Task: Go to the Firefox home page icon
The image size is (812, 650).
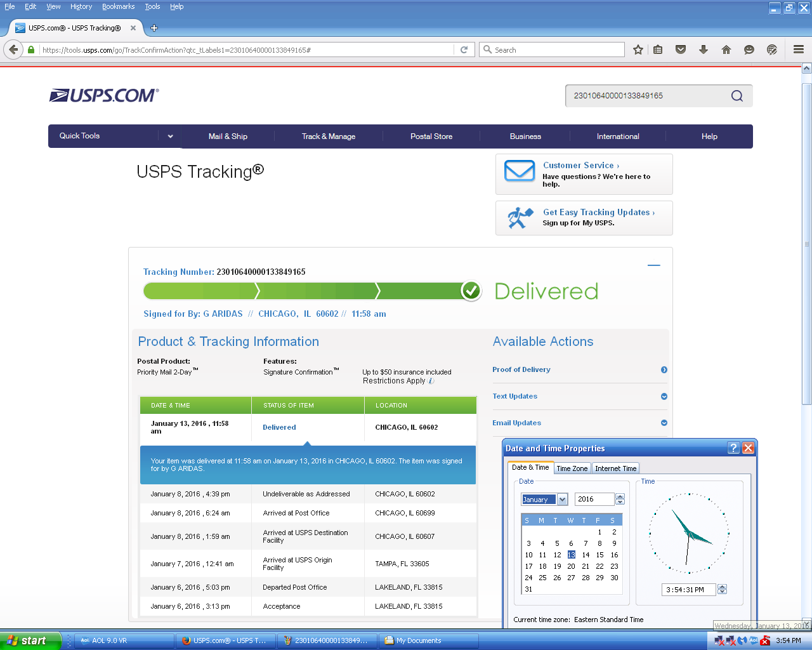Action: (x=726, y=50)
